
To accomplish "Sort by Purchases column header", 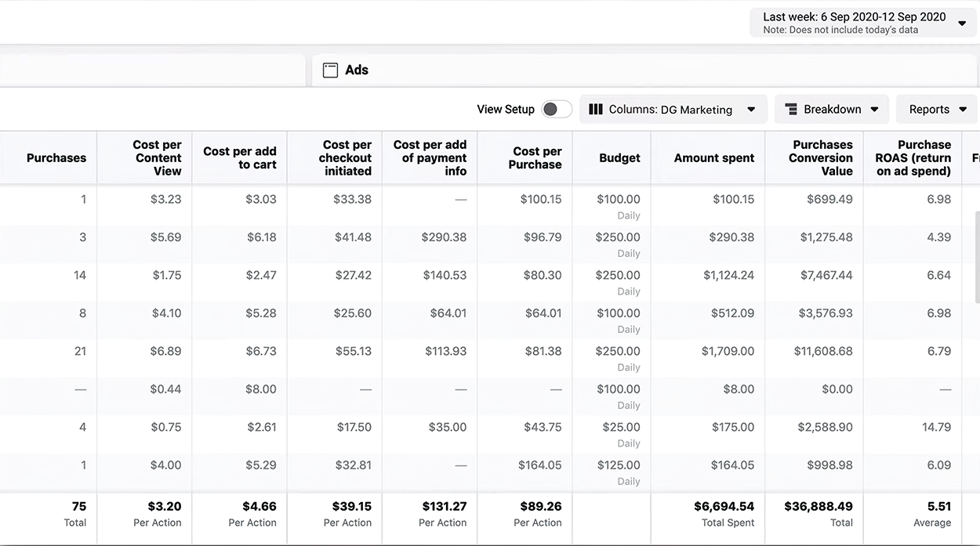I will click(x=56, y=157).
